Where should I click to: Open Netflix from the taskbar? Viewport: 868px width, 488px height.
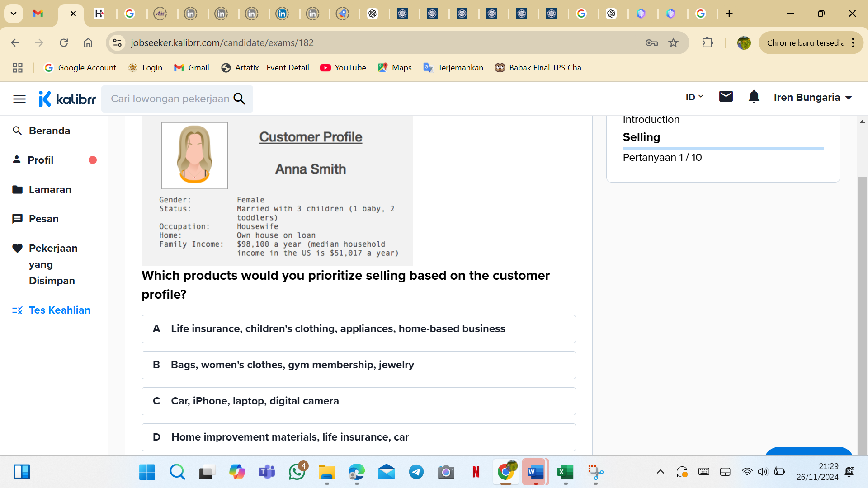click(x=476, y=472)
